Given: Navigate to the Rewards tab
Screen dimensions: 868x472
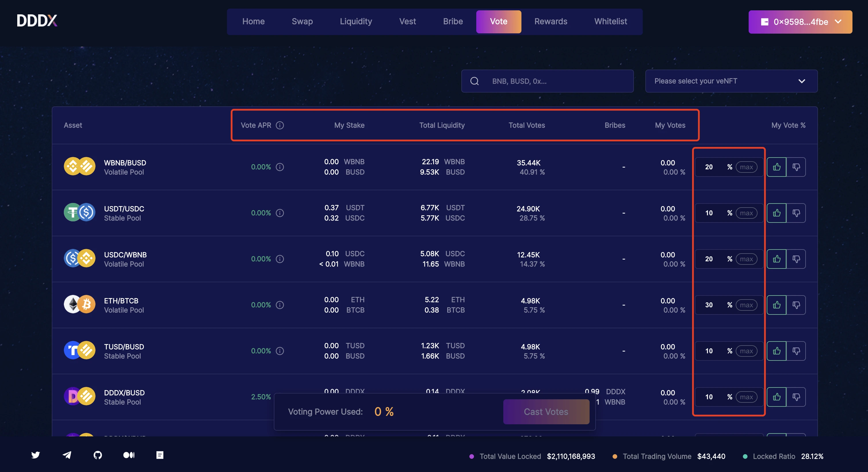Looking at the screenshot, I should 550,22.
